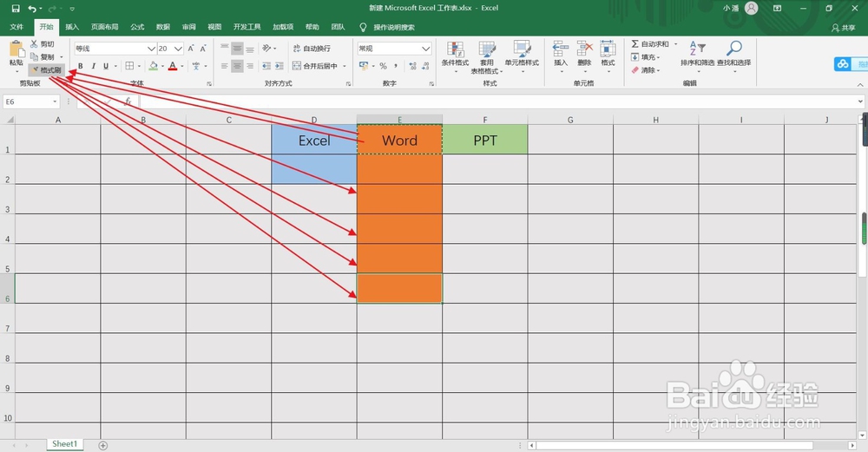Image resolution: width=868 pixels, height=452 pixels.
Task: Click the Merge and Center (合并后居中) button
Action: click(315, 66)
